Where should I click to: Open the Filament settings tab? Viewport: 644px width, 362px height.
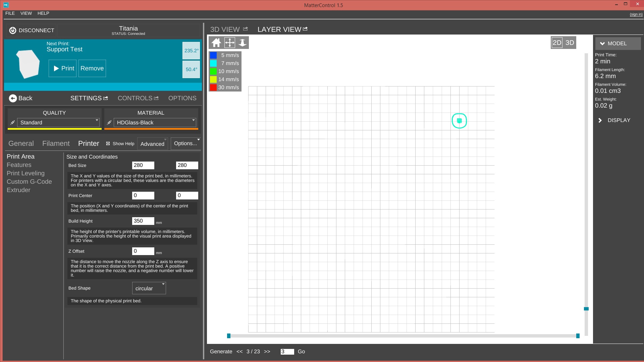coord(56,143)
